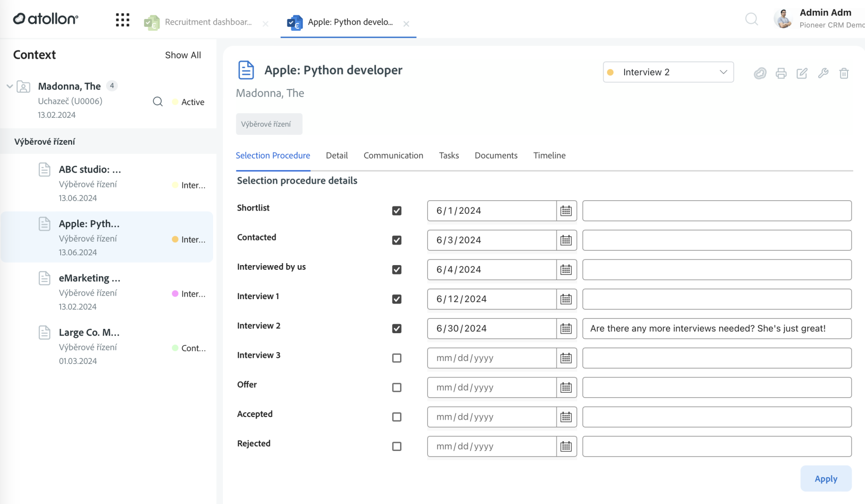This screenshot has height=504, width=865.
Task: Click the Shortlist date field 6/1/2024
Action: pos(492,211)
